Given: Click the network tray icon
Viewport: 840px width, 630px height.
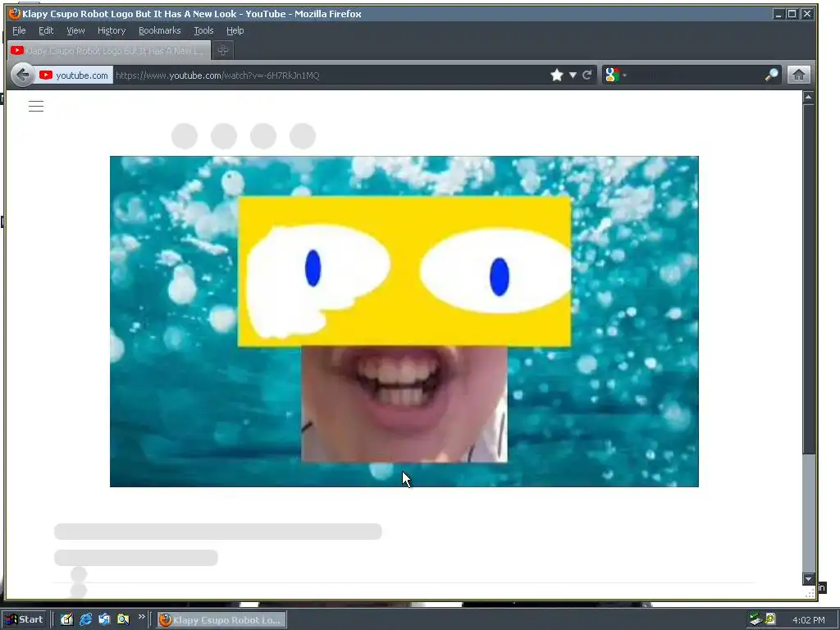Looking at the screenshot, I should coord(756,619).
